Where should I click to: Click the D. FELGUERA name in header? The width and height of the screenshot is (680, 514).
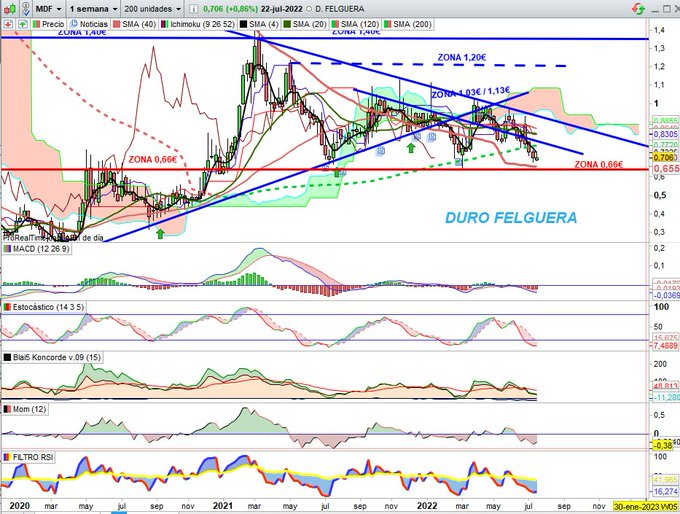(338, 9)
